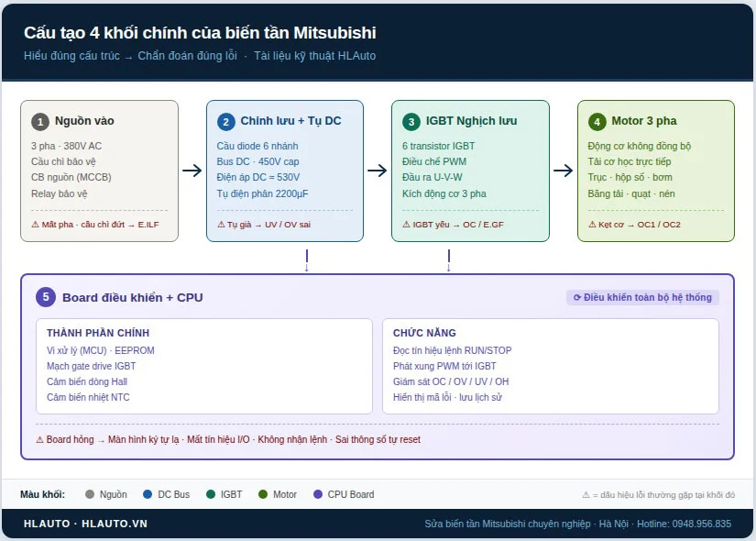Screen dimensions: 756x541
Task: Click the warning symbol in the legend note
Action: pyautogui.click(x=586, y=494)
